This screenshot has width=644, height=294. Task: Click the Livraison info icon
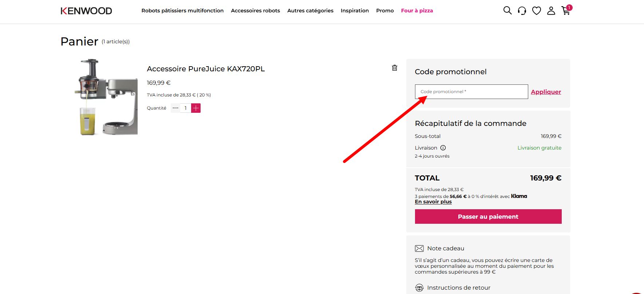[x=443, y=148]
